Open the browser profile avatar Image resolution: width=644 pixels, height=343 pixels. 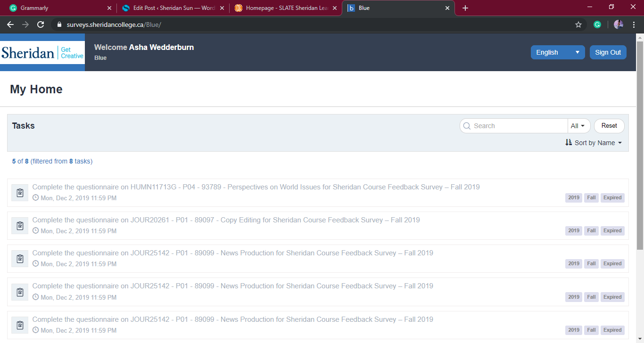[619, 24]
